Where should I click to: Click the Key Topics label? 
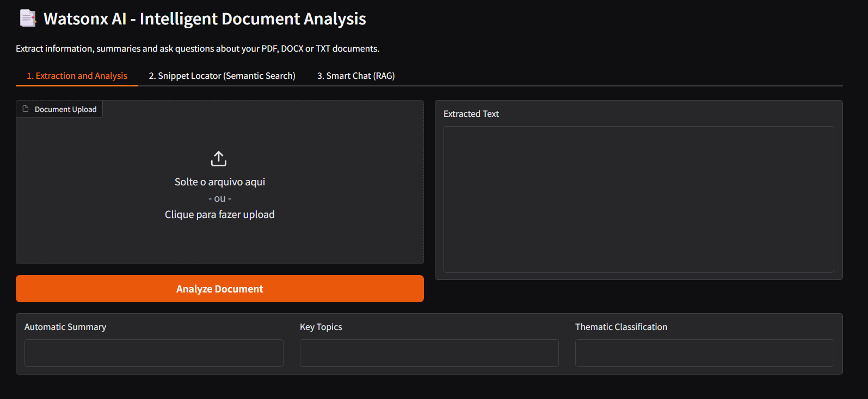pyautogui.click(x=321, y=327)
